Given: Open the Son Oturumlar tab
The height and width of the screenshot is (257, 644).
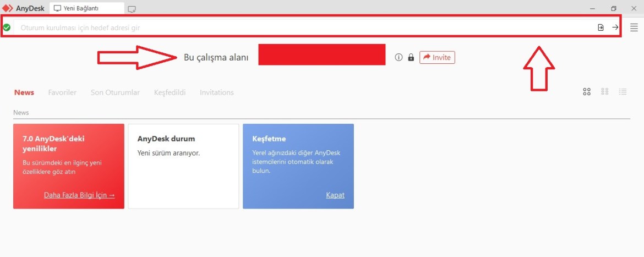Looking at the screenshot, I should click(x=115, y=92).
